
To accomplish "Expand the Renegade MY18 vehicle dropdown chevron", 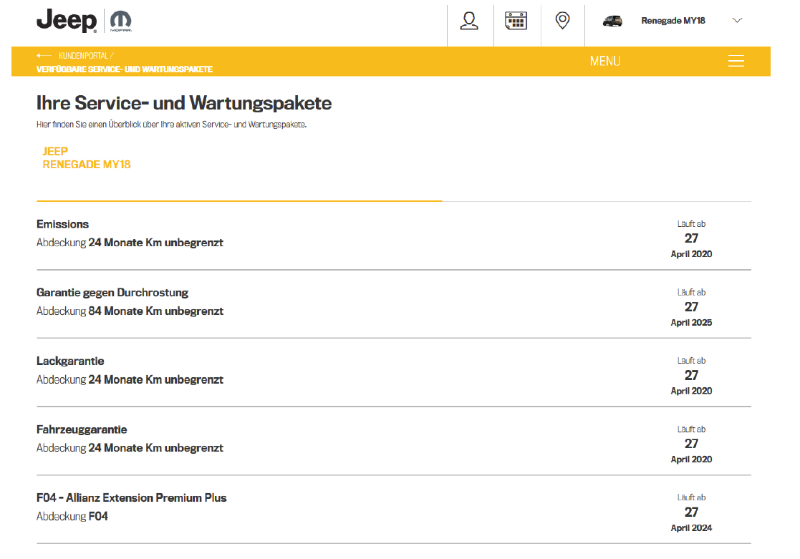I will 738,20.
